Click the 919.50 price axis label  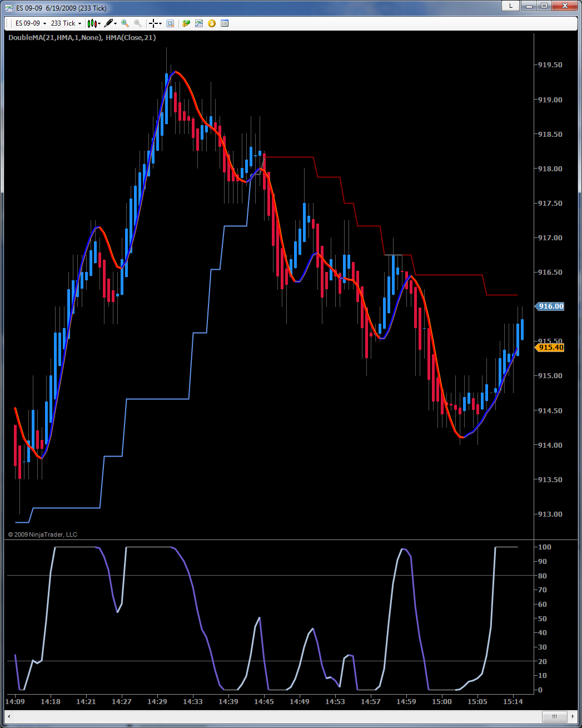(550, 65)
